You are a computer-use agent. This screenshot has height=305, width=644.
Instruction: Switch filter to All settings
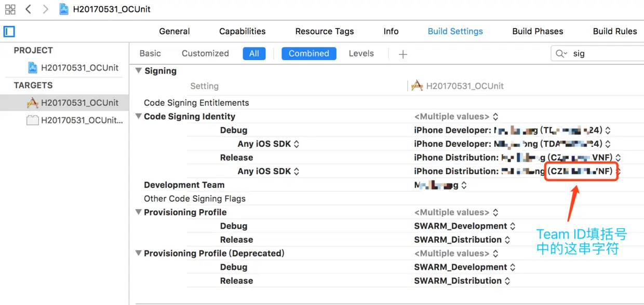point(254,53)
